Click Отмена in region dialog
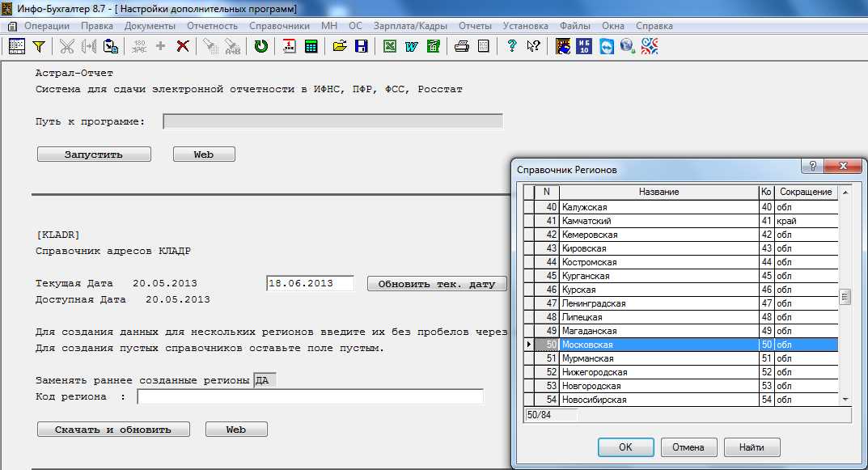Viewport: 868px width, 470px height. 688,447
